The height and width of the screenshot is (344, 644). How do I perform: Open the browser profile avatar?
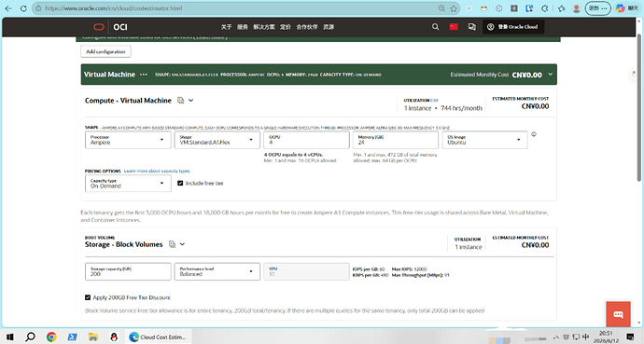tap(576, 8)
